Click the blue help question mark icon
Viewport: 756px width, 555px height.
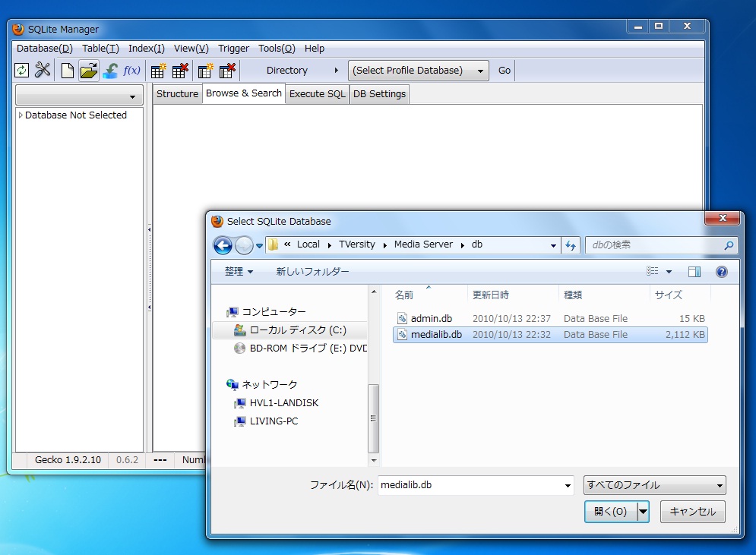click(721, 272)
